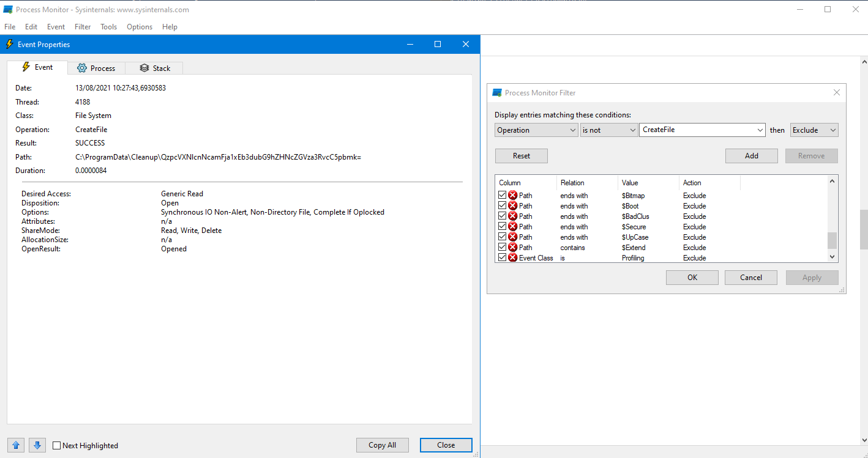This screenshot has height=458, width=868.
Task: Click the down arrow next event icon
Action: tap(37, 445)
